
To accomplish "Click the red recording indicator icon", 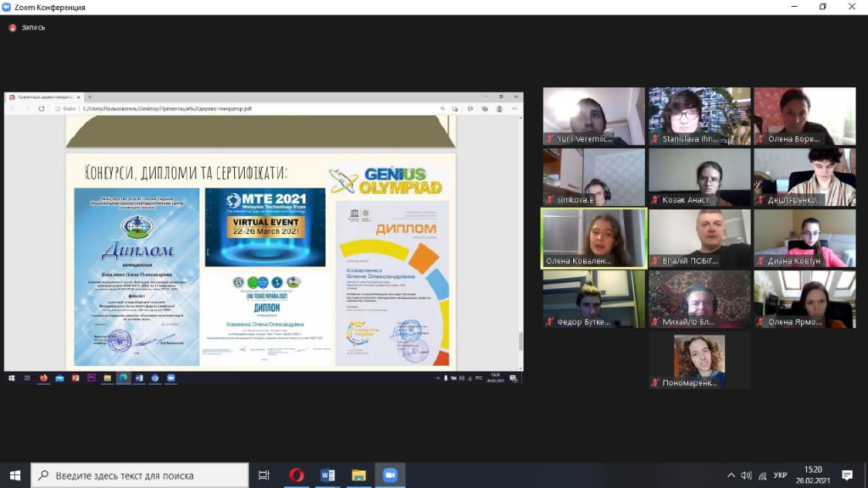I will 12,27.
